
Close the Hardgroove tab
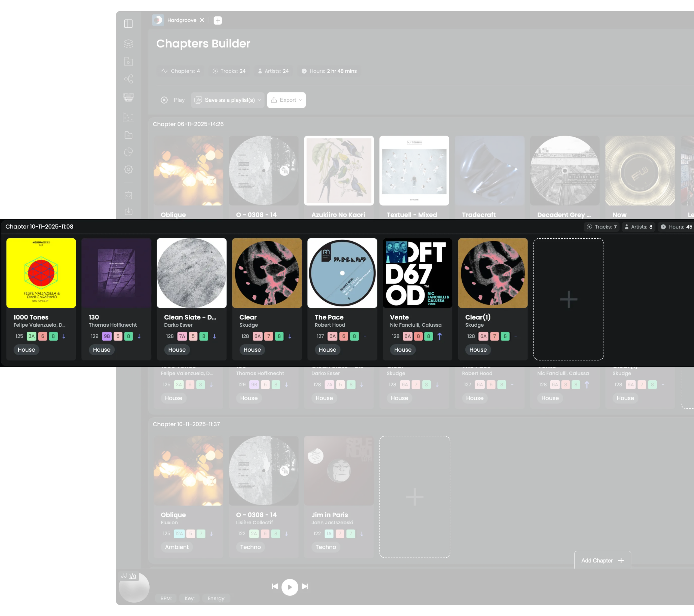tap(202, 20)
